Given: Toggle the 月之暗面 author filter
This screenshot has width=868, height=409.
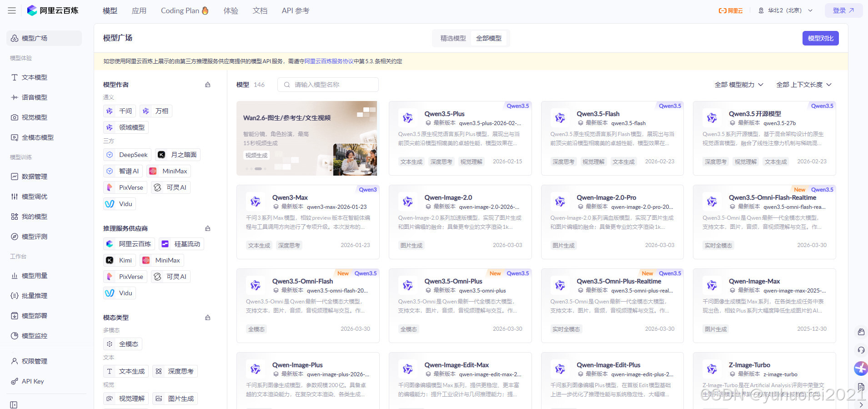Looking at the screenshot, I should click(x=178, y=155).
